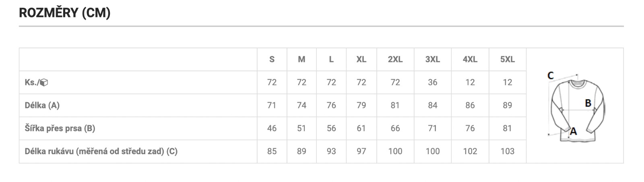Click the Délka (A) row label

[42, 105]
